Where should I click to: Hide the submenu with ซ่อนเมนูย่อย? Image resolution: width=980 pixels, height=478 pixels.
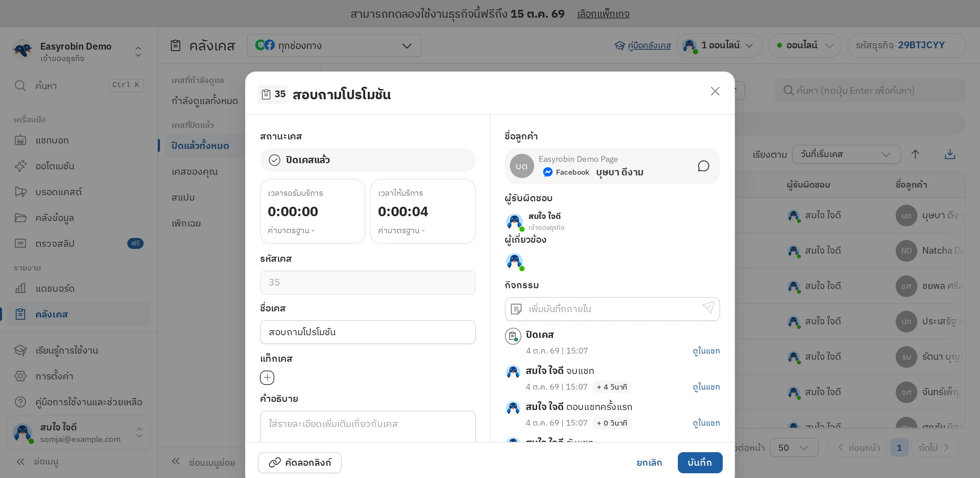pyautogui.click(x=203, y=462)
